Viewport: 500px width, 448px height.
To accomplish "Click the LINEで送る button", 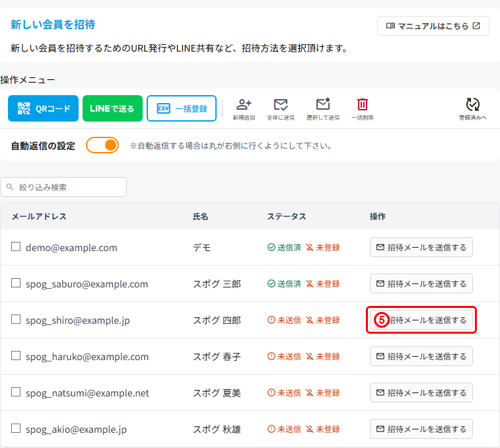I will (x=112, y=108).
